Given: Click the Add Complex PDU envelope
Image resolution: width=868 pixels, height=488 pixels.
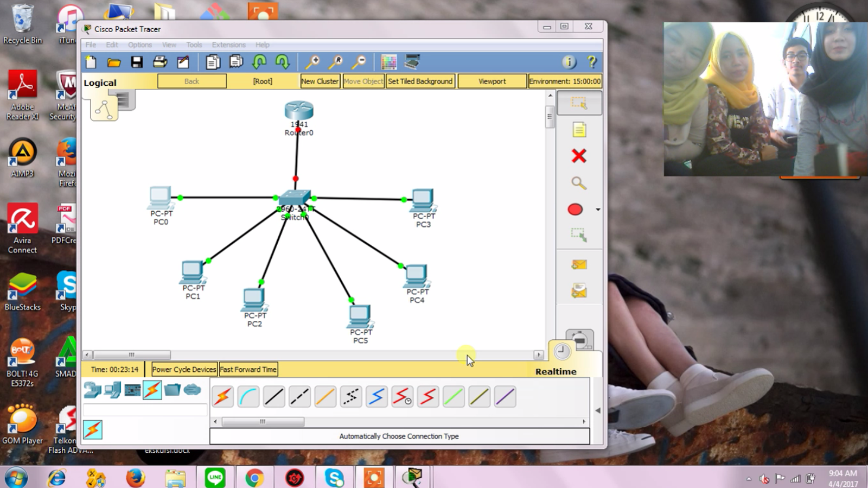Looking at the screenshot, I should [x=579, y=291].
